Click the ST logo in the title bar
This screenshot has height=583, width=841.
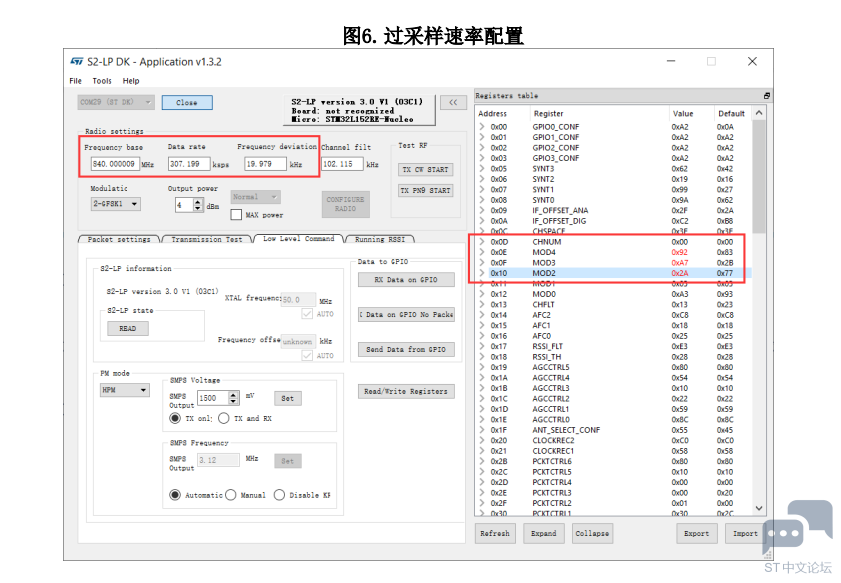(77, 62)
